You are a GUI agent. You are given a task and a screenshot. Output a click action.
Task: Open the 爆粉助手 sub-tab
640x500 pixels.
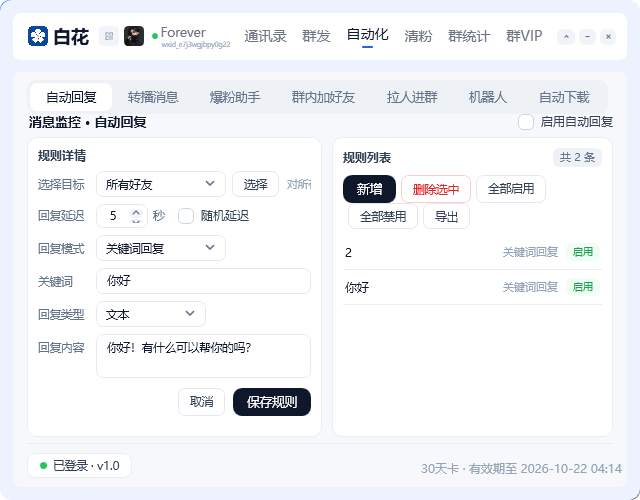[x=235, y=97]
